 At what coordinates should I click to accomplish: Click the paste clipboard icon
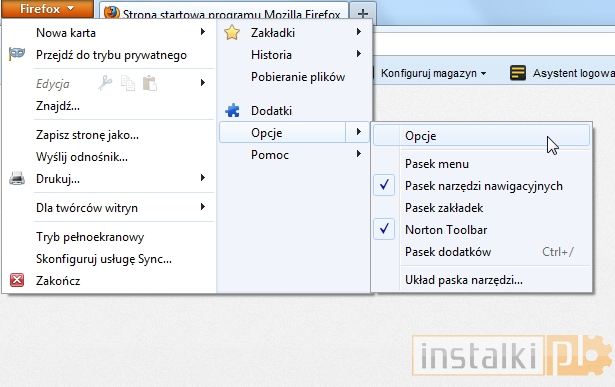[150, 83]
